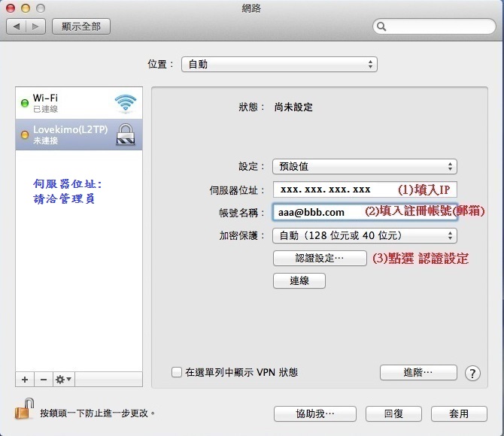Click the Wi-Fi signal icon

tap(126, 104)
